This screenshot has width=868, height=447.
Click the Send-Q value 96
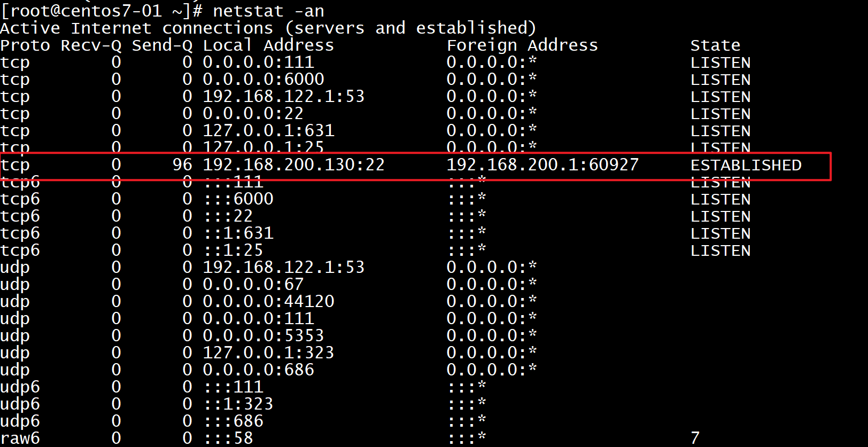pos(182,164)
